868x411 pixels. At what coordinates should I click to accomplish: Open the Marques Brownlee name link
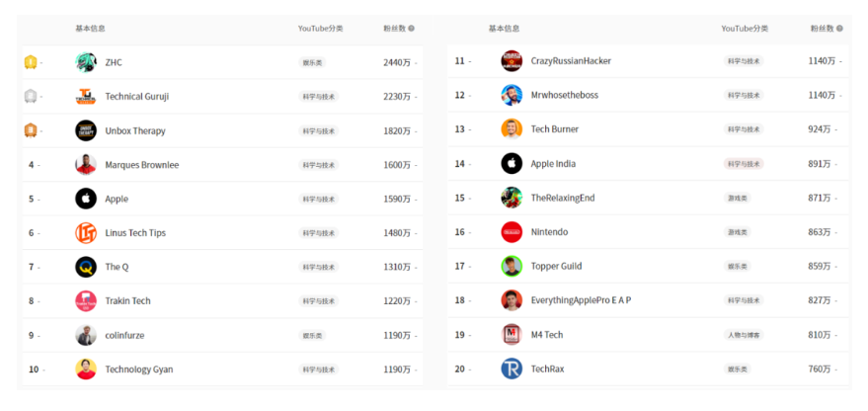click(x=142, y=165)
